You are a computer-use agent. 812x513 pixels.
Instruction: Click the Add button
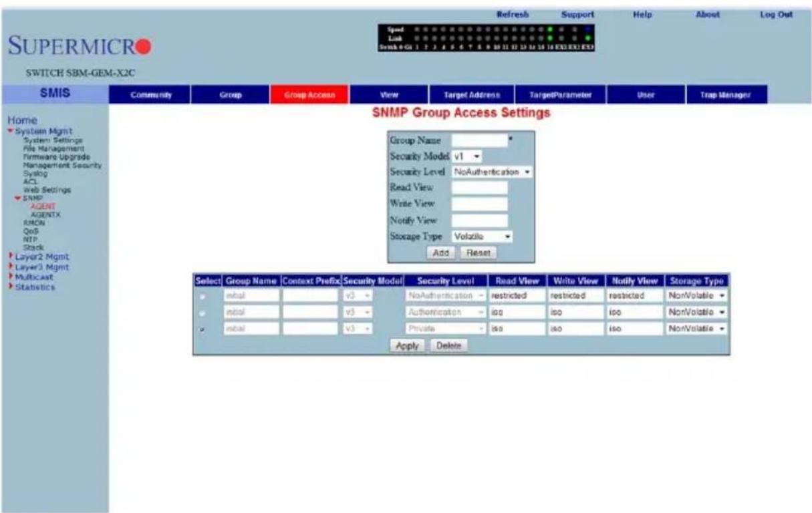point(442,254)
